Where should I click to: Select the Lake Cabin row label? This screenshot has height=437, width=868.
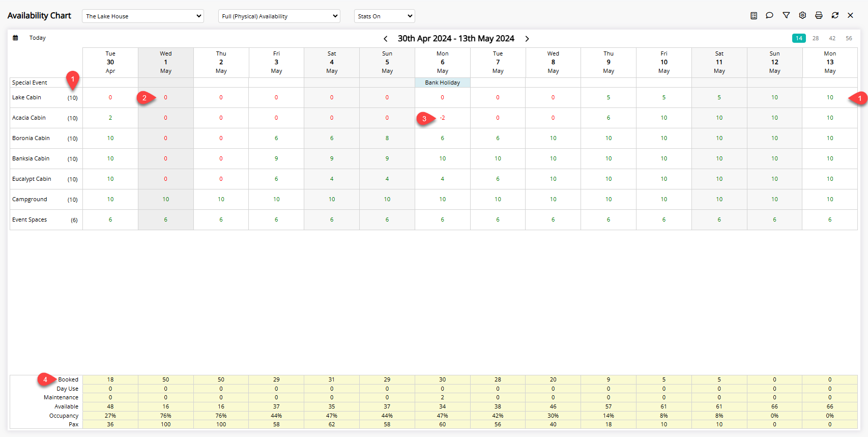click(27, 97)
